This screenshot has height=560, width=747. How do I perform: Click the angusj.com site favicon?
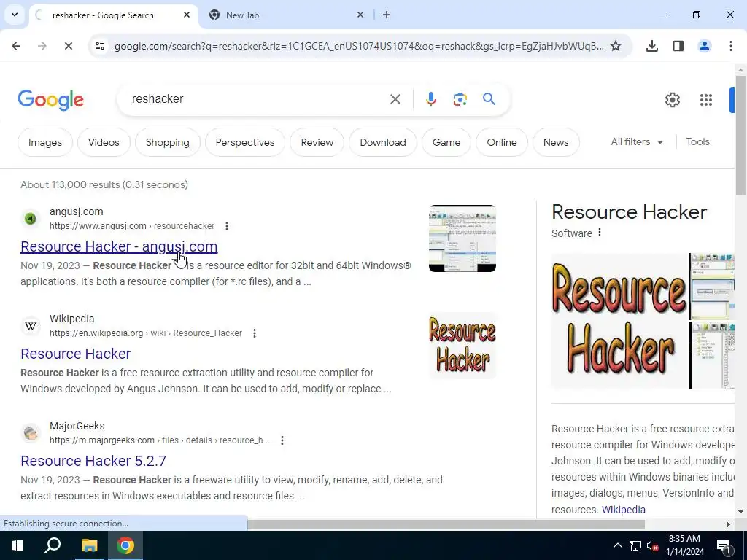point(31,219)
